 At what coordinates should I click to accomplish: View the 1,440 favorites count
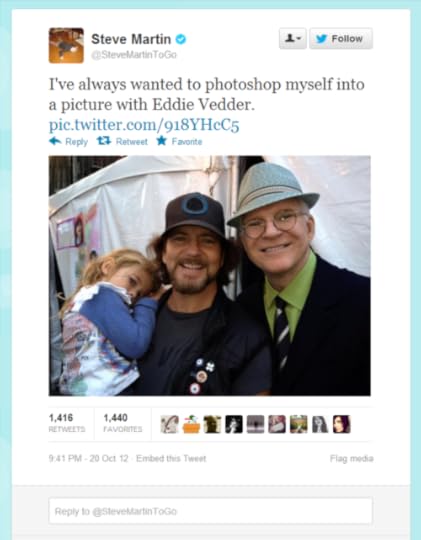(123, 423)
